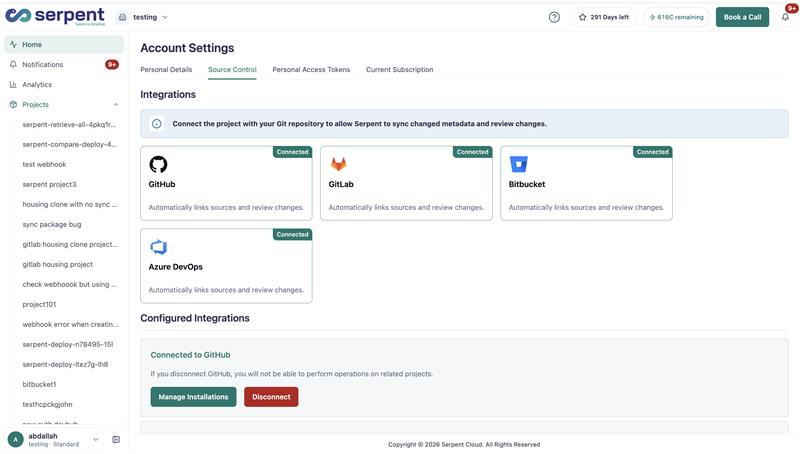The height and width of the screenshot is (454, 800).
Task: Click the GitLab fox icon
Action: tap(338, 164)
